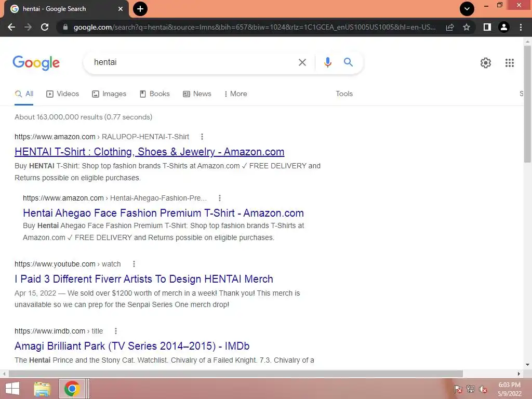Click the browser back arrow
Screen dimensions: 532x399
11,27
